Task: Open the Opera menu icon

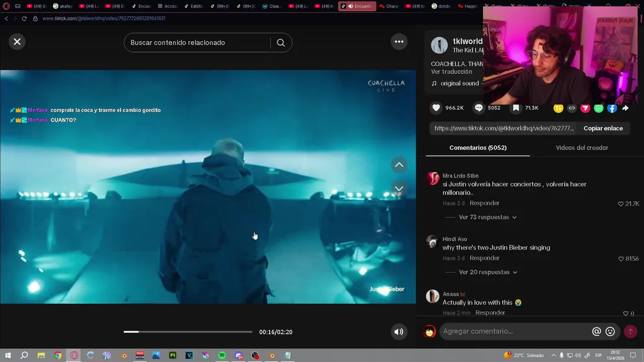Action: click(x=6, y=6)
